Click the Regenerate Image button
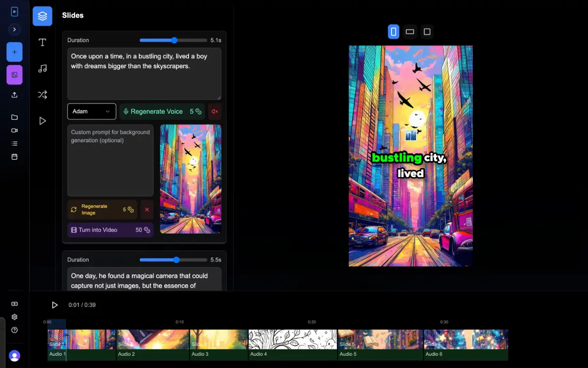588x368 pixels. pyautogui.click(x=102, y=210)
